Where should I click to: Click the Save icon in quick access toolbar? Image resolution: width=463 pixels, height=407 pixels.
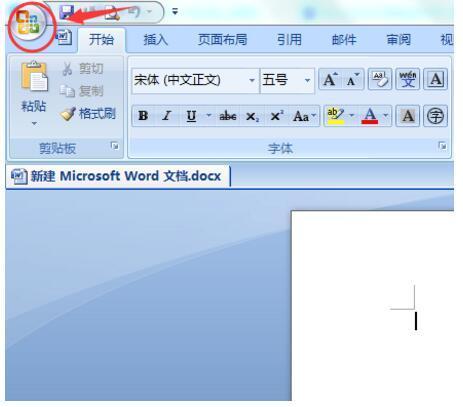click(67, 13)
